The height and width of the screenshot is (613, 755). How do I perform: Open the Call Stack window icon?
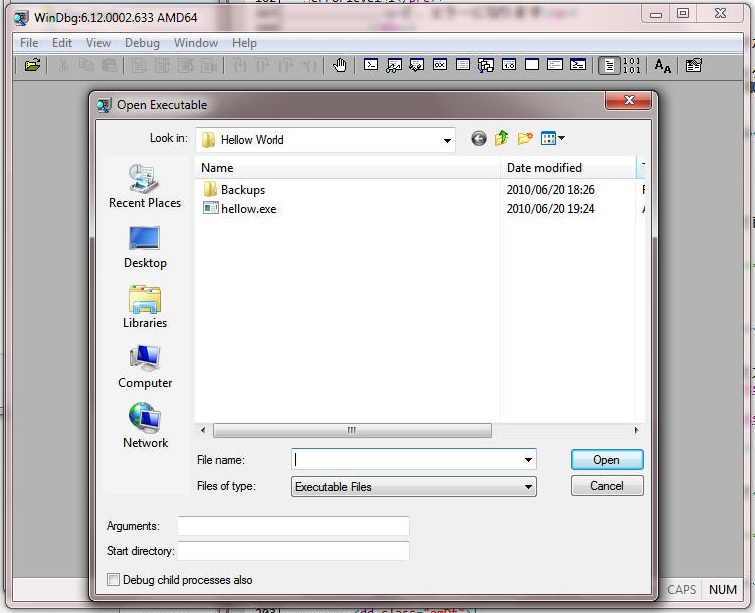tap(486, 65)
